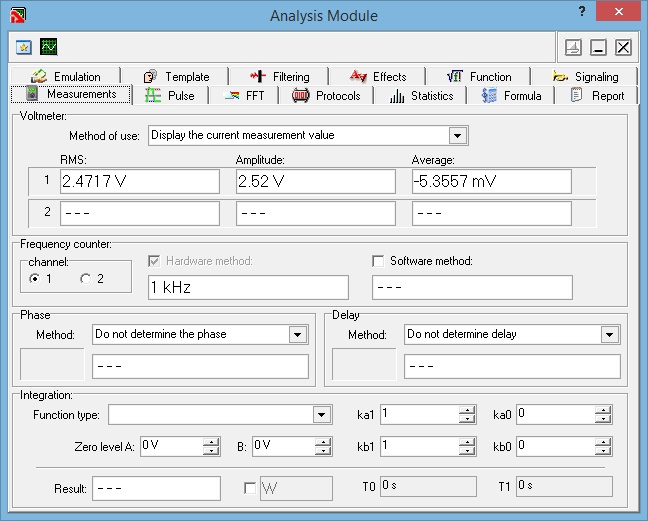Click the Statistics bar chart icon
Image resolution: width=648 pixels, height=521 pixels.
[397, 96]
